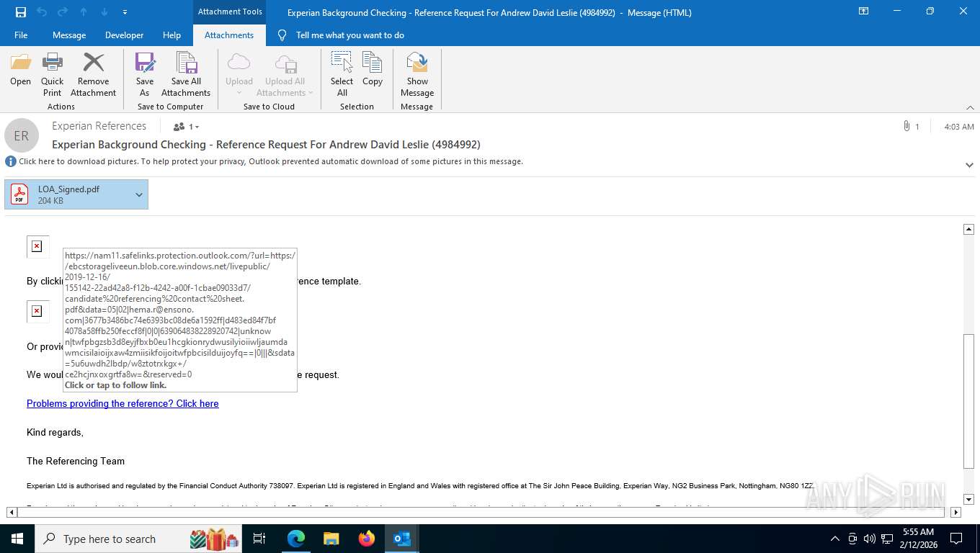Viewport: 980px width, 553px height.
Task: Click first blocked picture placeholder
Action: click(37, 246)
